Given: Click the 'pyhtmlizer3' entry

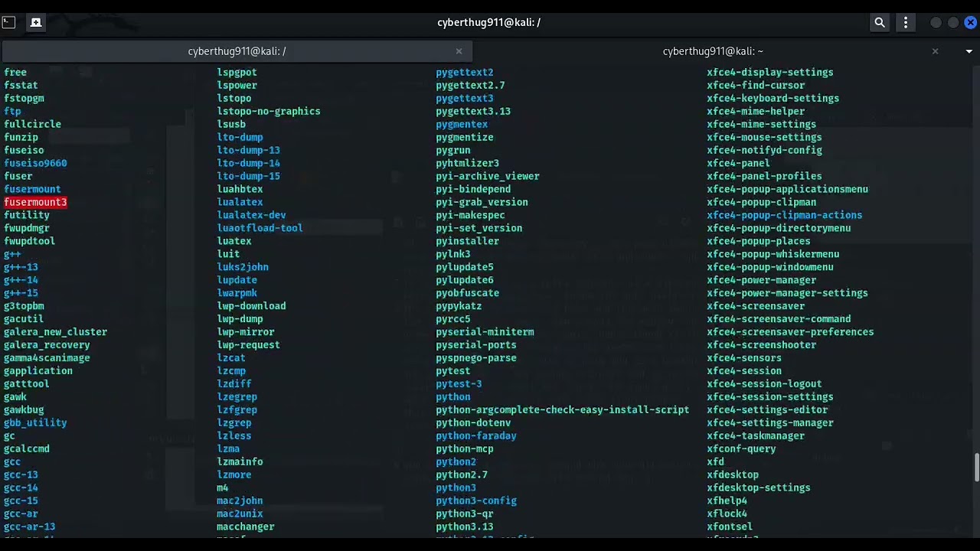Looking at the screenshot, I should (x=467, y=163).
